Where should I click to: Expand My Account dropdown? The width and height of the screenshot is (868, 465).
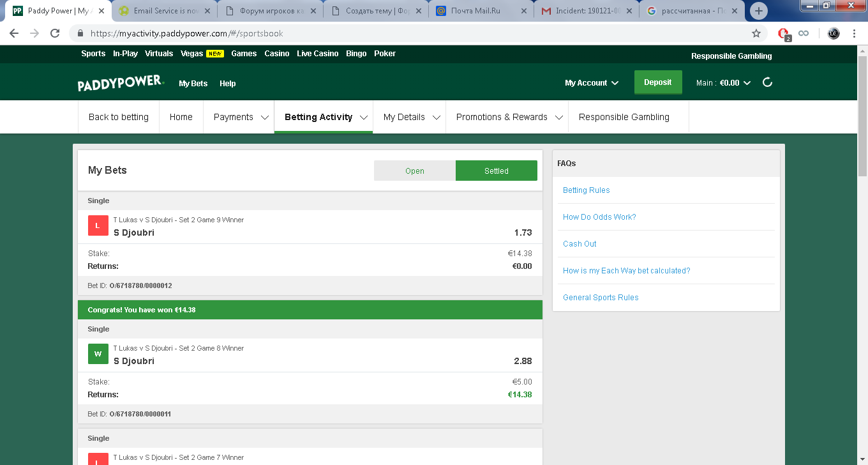pyautogui.click(x=592, y=83)
